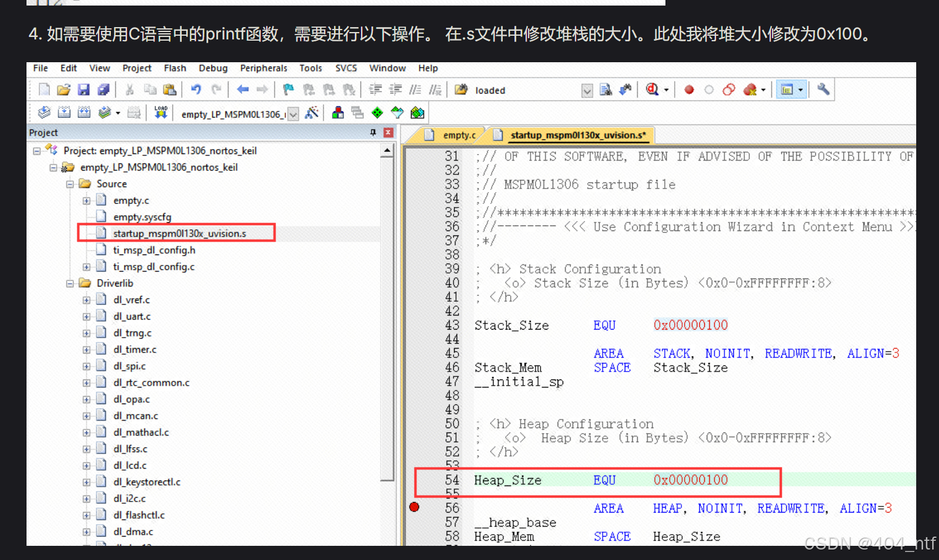Undo the last edit
The image size is (939, 560).
(196, 90)
